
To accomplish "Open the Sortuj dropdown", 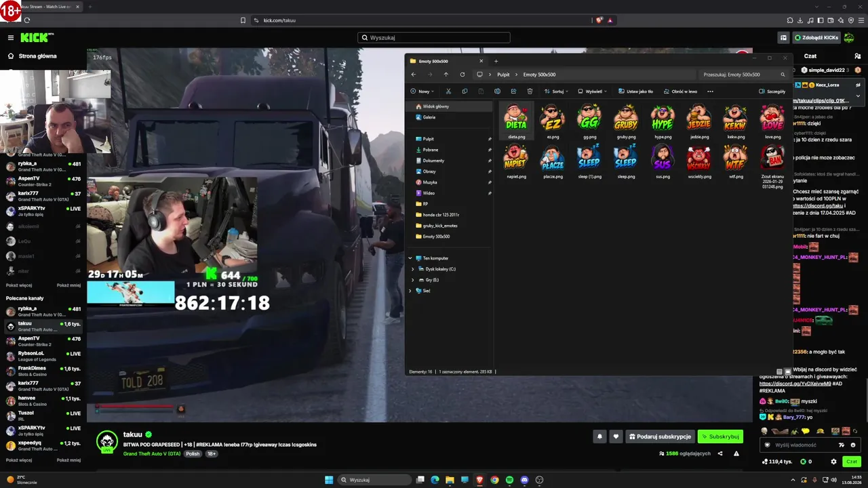I will [557, 91].
